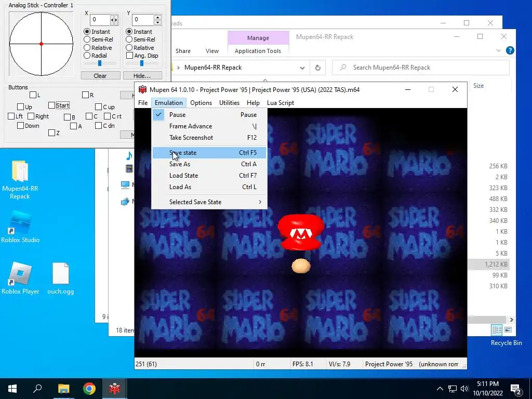Click the Mupen 64 window title icon

(142, 89)
